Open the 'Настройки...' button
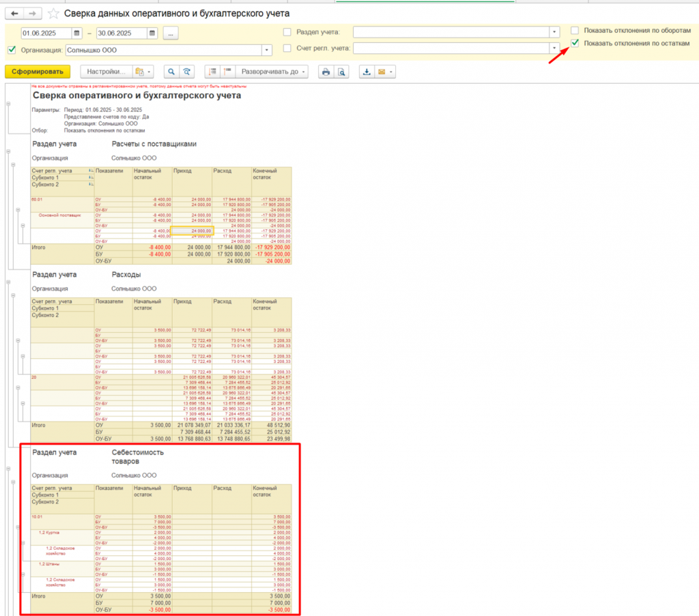 pos(106,72)
